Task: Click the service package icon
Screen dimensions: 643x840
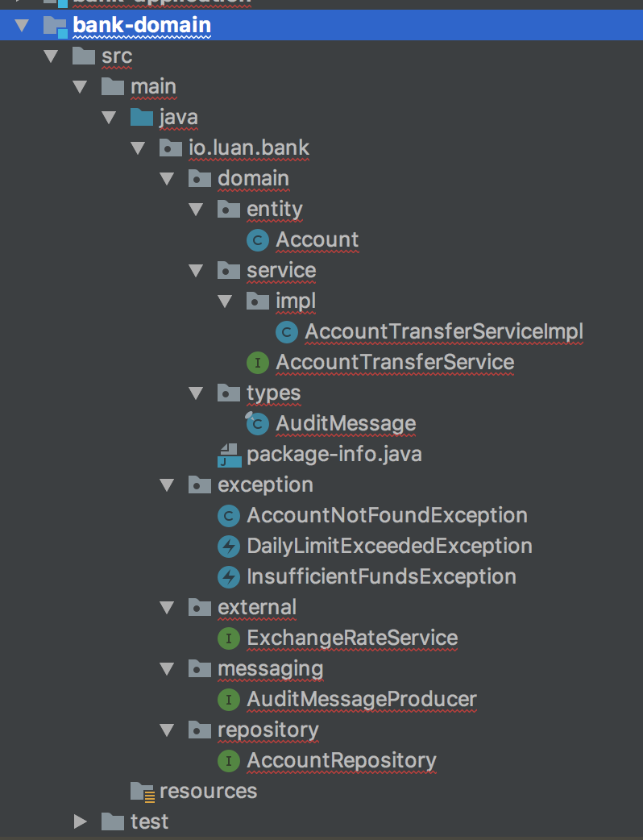Action: coord(228,271)
